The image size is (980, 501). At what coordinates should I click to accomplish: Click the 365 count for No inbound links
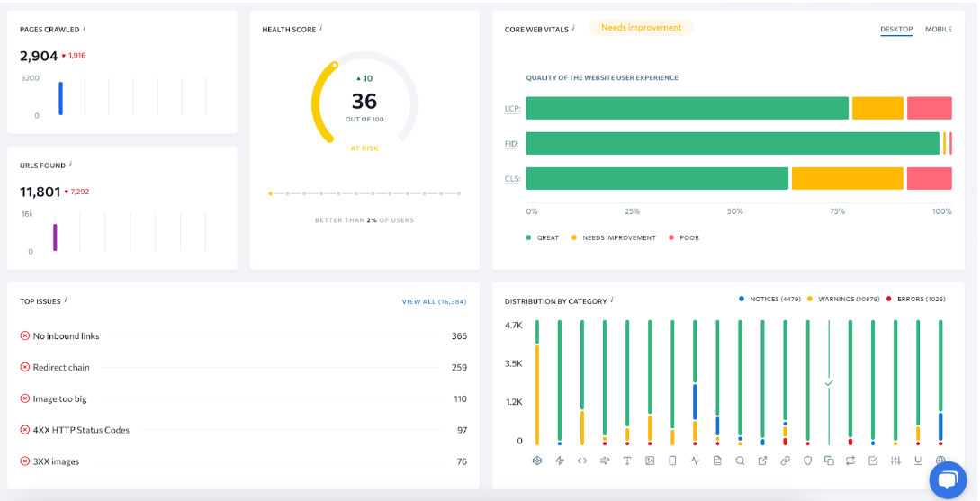pos(459,336)
